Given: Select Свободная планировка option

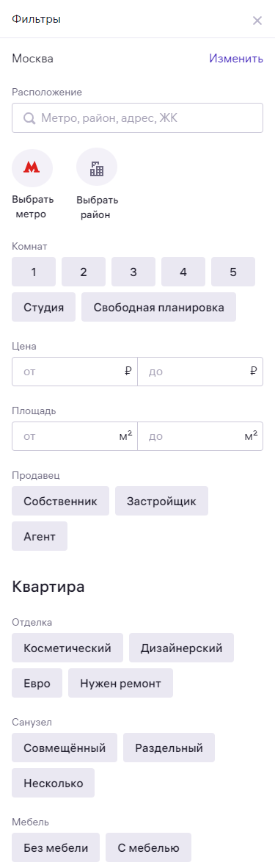Looking at the screenshot, I should [159, 307].
